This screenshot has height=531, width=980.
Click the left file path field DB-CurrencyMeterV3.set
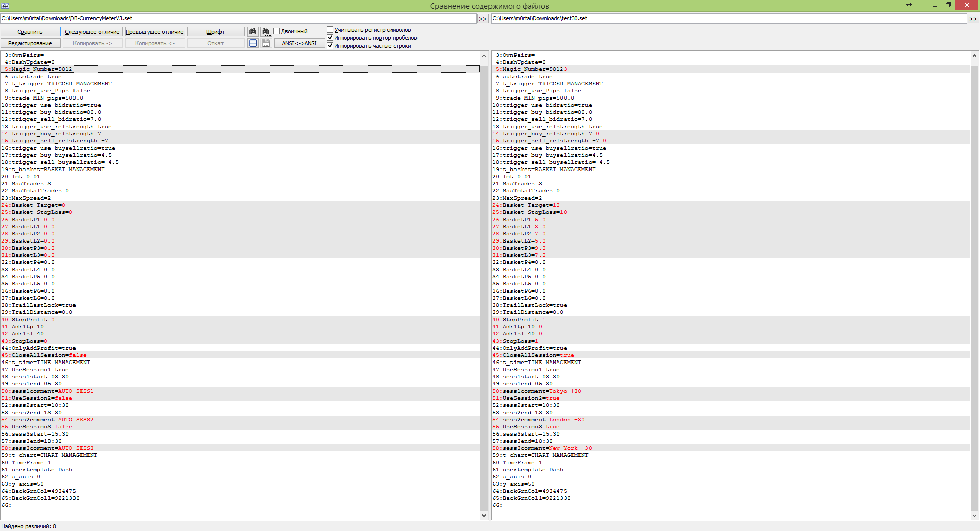238,18
